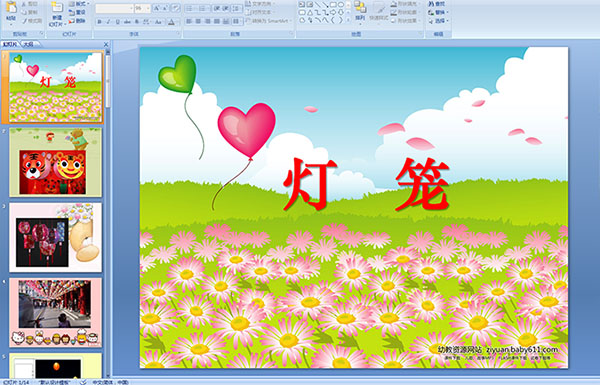600x385 pixels.
Task: Switch to the Outline pane tab
Action: (28, 44)
